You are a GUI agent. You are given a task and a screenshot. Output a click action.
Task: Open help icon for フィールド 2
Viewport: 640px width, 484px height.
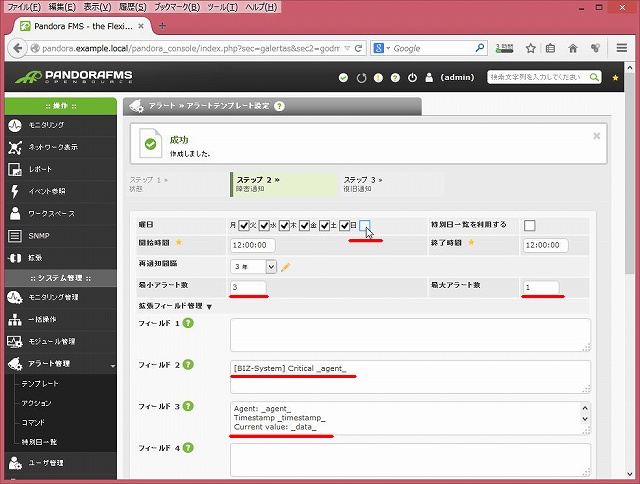click(188, 365)
